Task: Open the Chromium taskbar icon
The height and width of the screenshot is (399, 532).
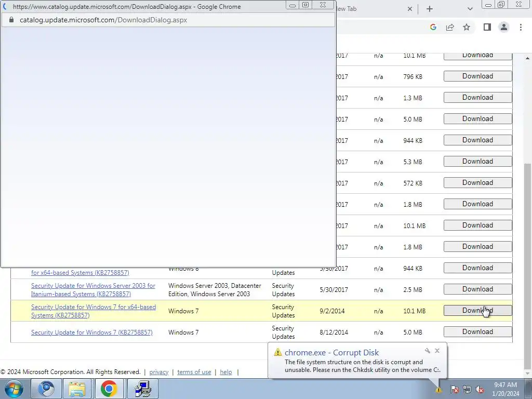Action: 46,389
